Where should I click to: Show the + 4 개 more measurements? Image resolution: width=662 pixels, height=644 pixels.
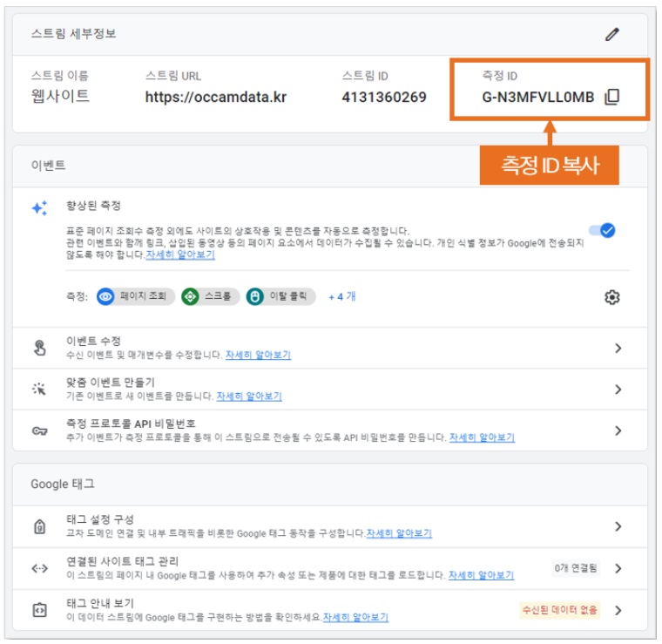click(342, 296)
